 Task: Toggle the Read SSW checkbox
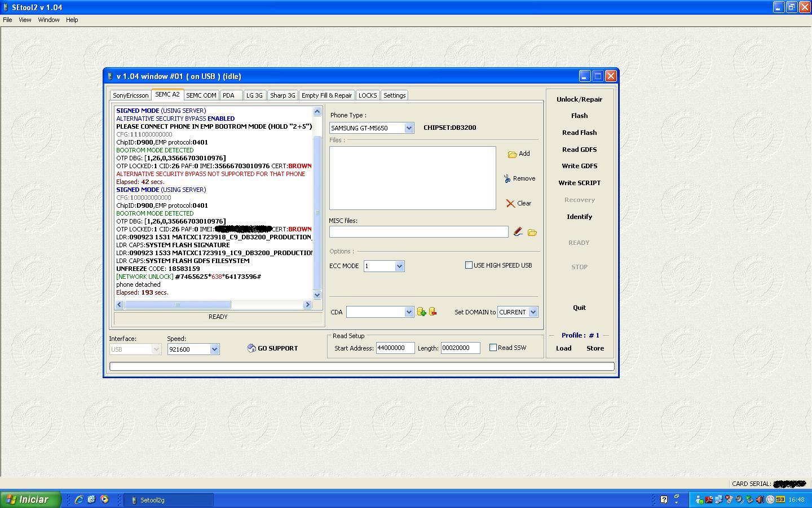pyautogui.click(x=493, y=348)
